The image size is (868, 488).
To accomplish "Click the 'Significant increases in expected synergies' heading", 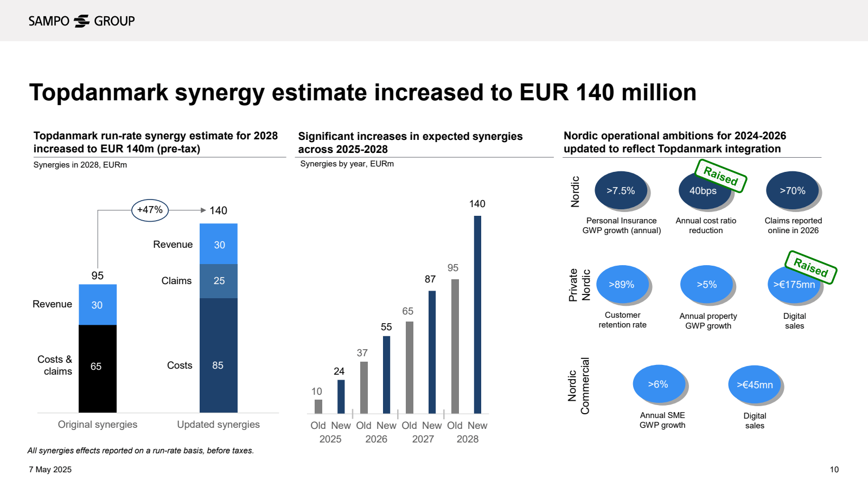I will coord(411,143).
